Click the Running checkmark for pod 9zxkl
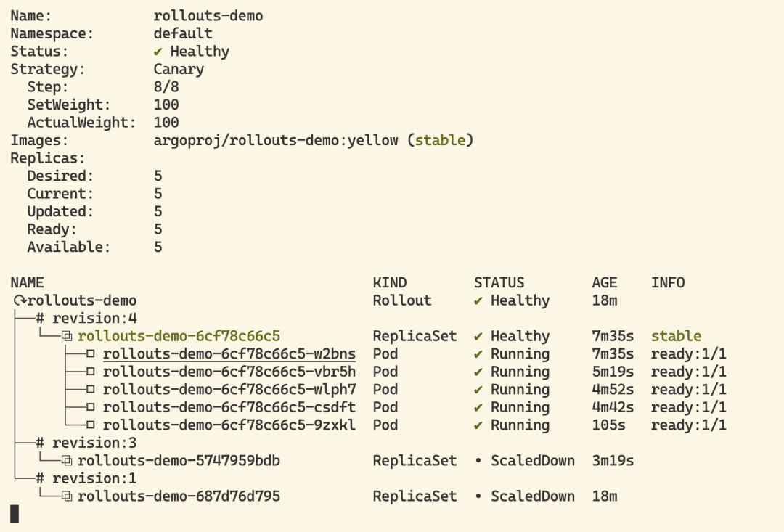This screenshot has height=532, width=784. click(x=478, y=425)
